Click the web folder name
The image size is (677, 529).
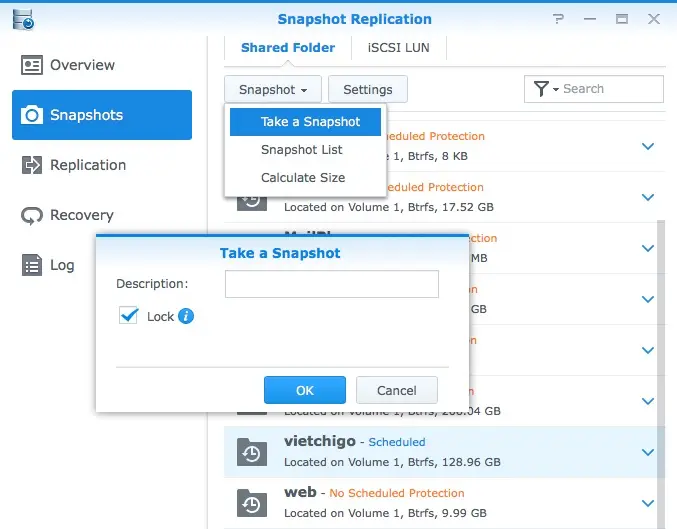tap(300, 492)
